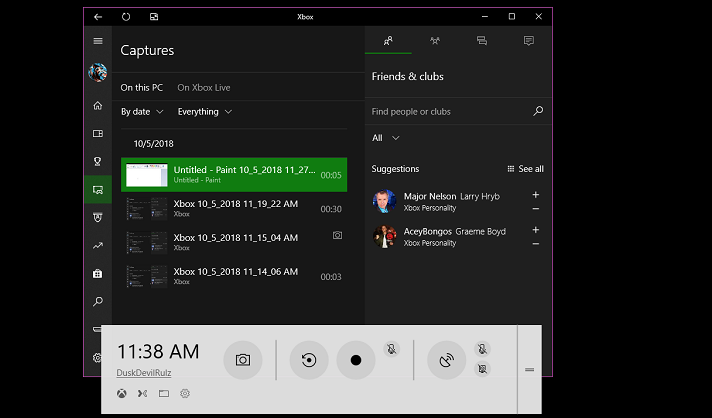Select the Messages tab icon

coord(482,41)
